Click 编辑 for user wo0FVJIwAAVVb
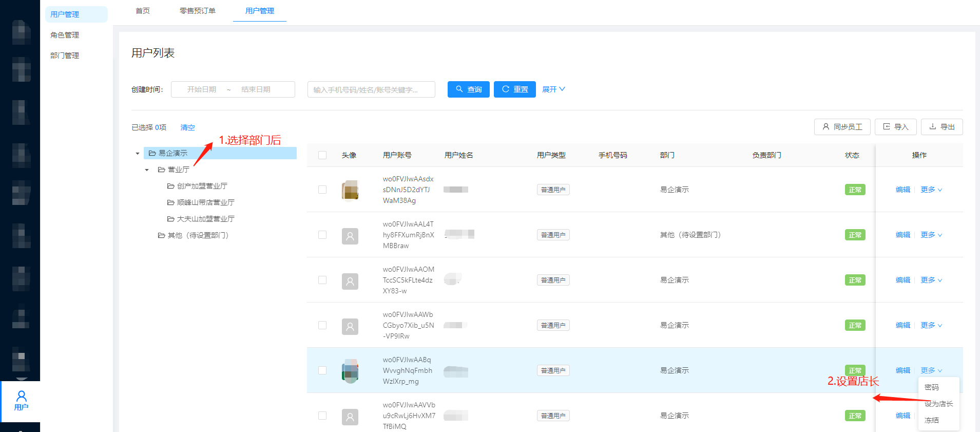 [x=903, y=416]
